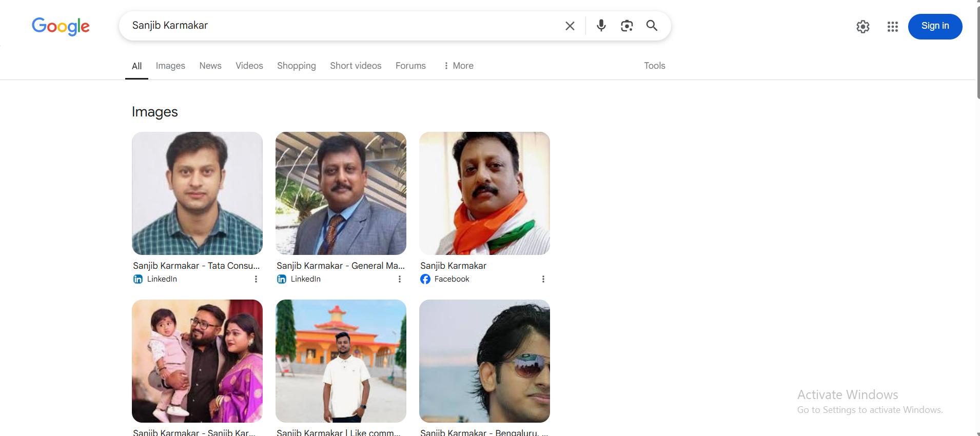
Task: Open search by image camera icon
Action: click(x=626, y=26)
